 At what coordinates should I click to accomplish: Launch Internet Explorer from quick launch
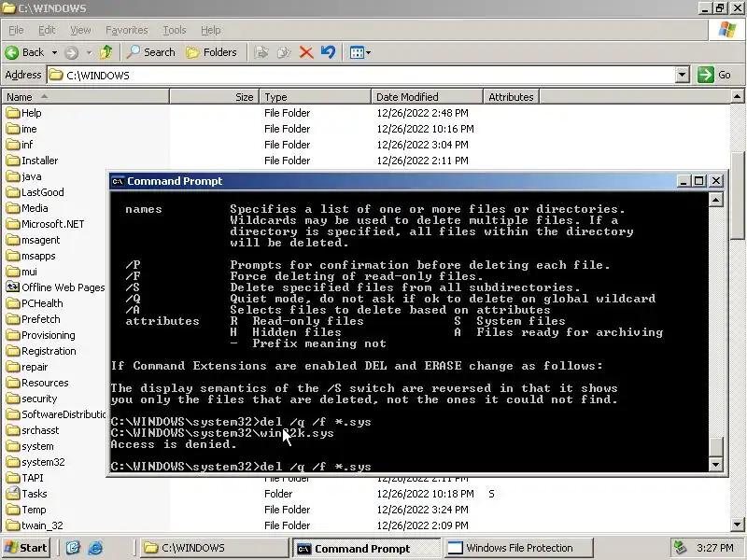pyautogui.click(x=95, y=548)
